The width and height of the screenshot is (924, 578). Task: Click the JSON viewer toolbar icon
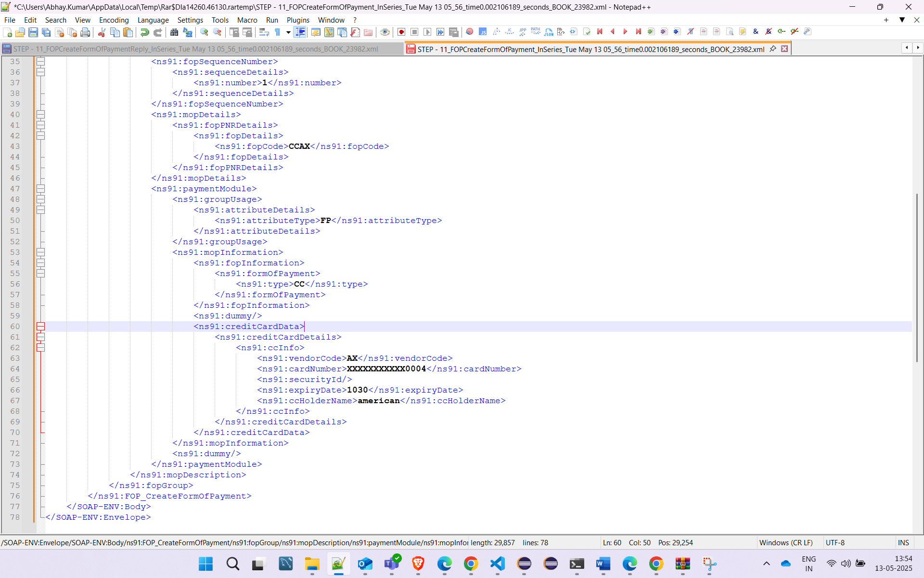coord(549,32)
